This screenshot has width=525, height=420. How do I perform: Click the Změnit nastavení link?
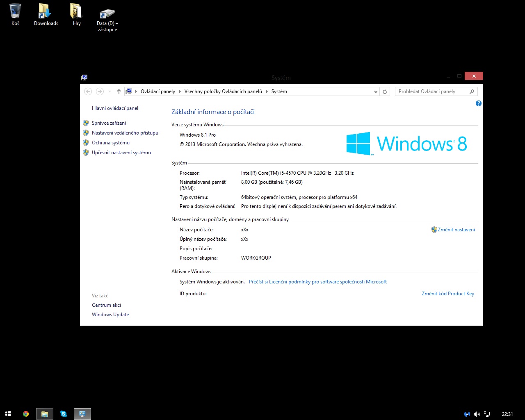(456, 230)
